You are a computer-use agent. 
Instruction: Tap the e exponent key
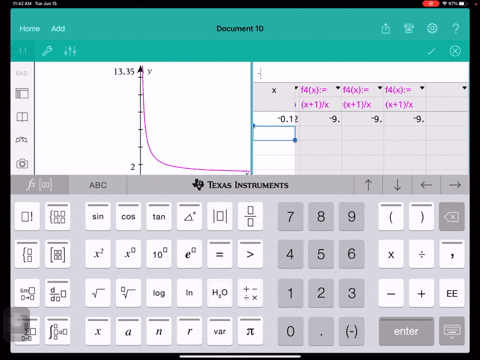[189, 254]
